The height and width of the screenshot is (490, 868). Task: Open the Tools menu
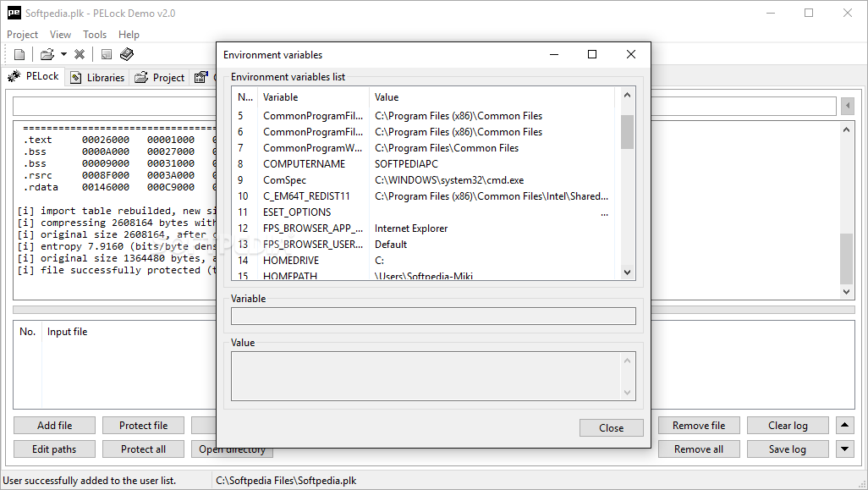(95, 35)
